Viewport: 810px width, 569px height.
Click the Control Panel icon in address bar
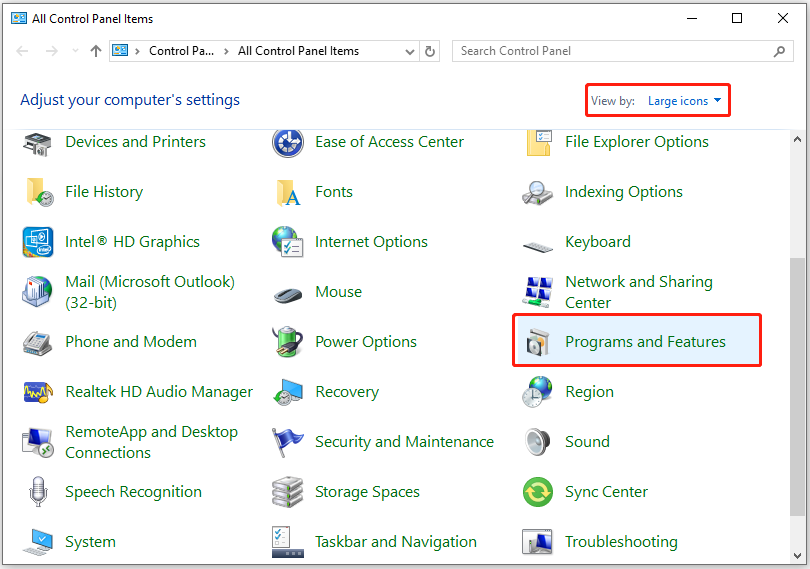point(120,51)
